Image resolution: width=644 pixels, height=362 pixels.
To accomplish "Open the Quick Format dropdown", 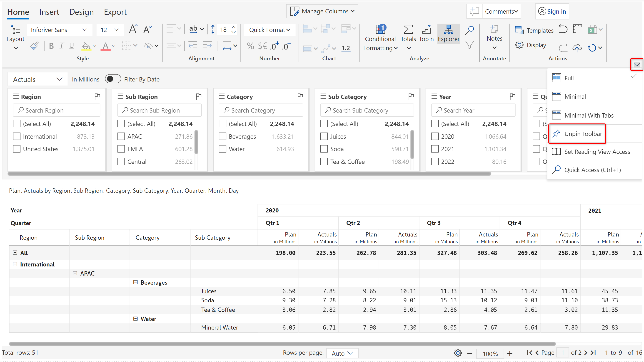I will [270, 30].
